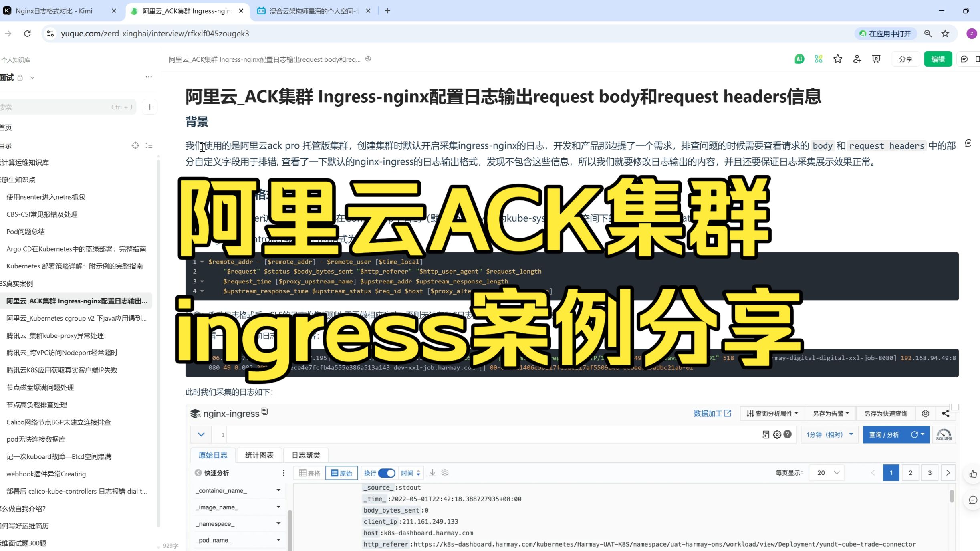Click the collapse catalog list icon
The image size is (980, 551).
coord(149,145)
